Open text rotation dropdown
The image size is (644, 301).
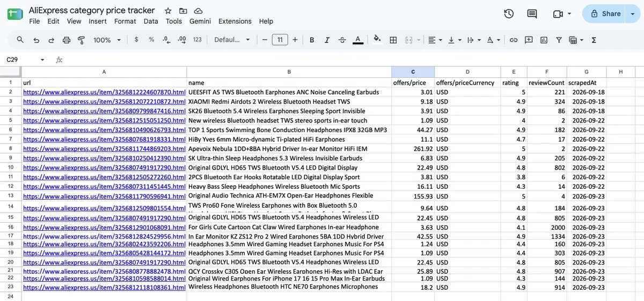pyautogui.click(x=493, y=40)
